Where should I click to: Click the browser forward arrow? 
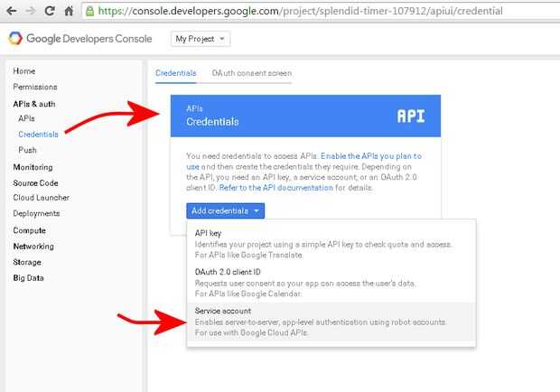pos(31,11)
